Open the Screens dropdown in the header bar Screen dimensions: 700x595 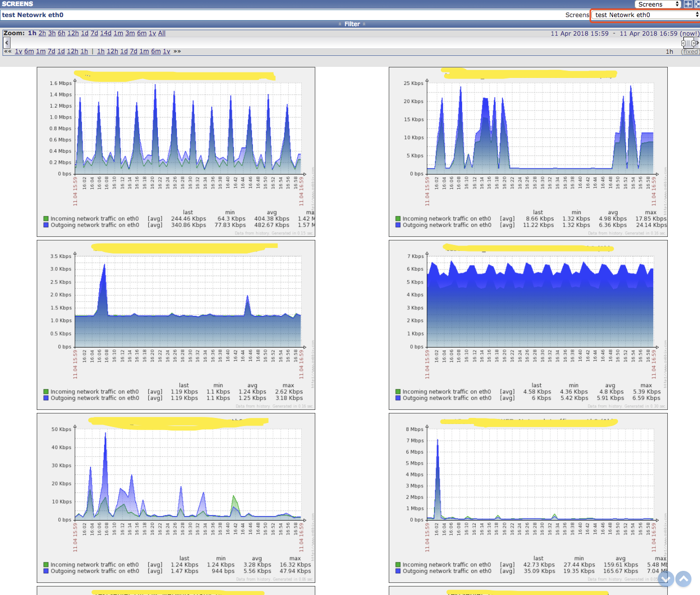pos(658,4)
